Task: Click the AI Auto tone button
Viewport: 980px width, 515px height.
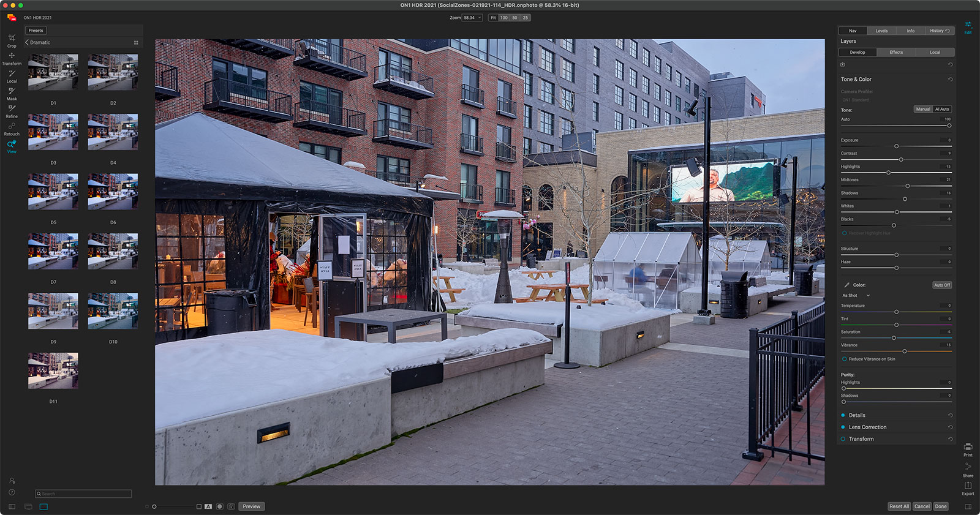Action: (942, 109)
